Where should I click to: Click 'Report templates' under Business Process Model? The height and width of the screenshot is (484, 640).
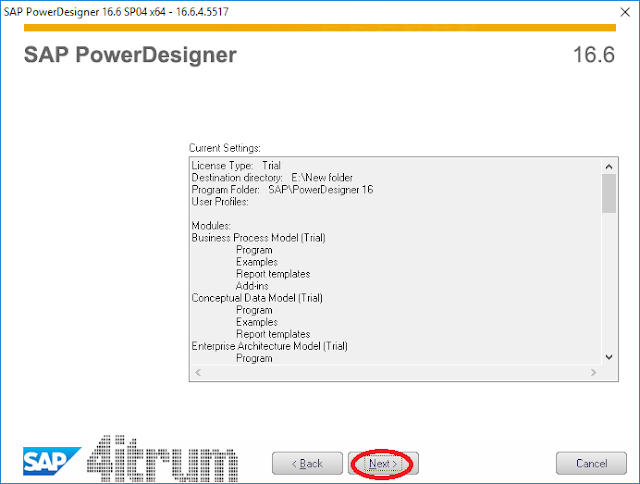click(273, 274)
